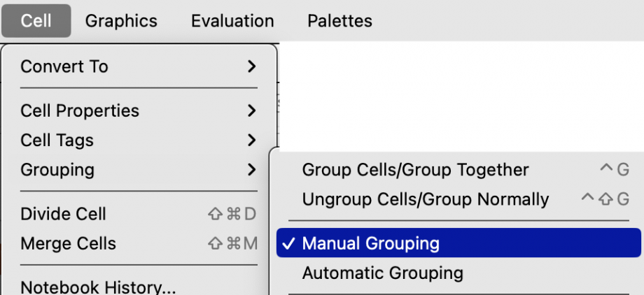Choose the Cell Tags menu entry
The width and height of the screenshot is (644, 295).
point(57,140)
